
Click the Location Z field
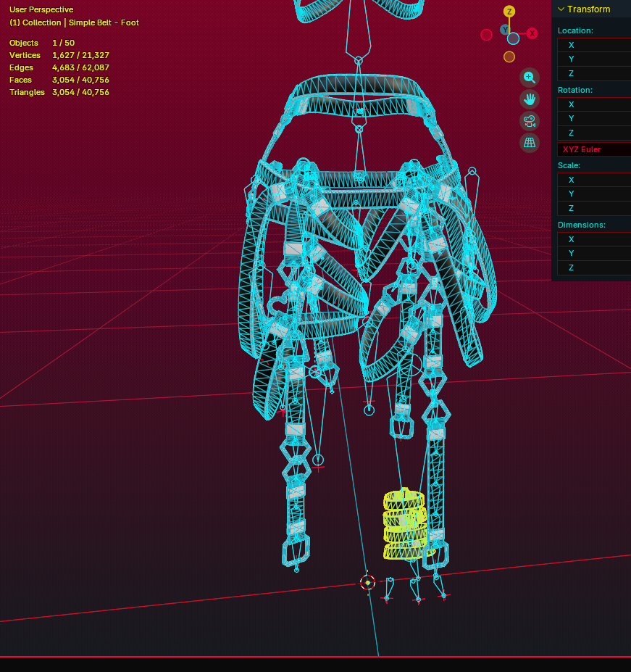(594, 73)
